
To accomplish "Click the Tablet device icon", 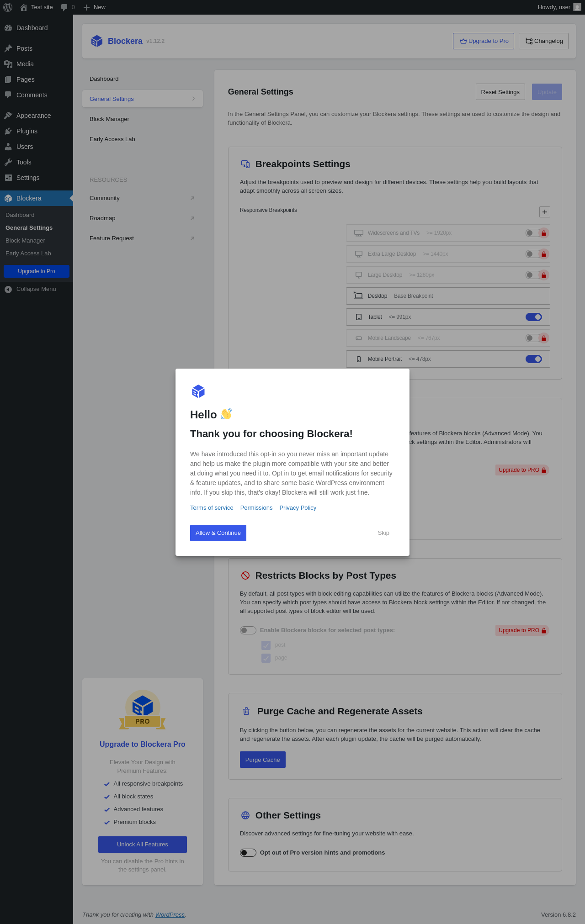I will (x=359, y=317).
